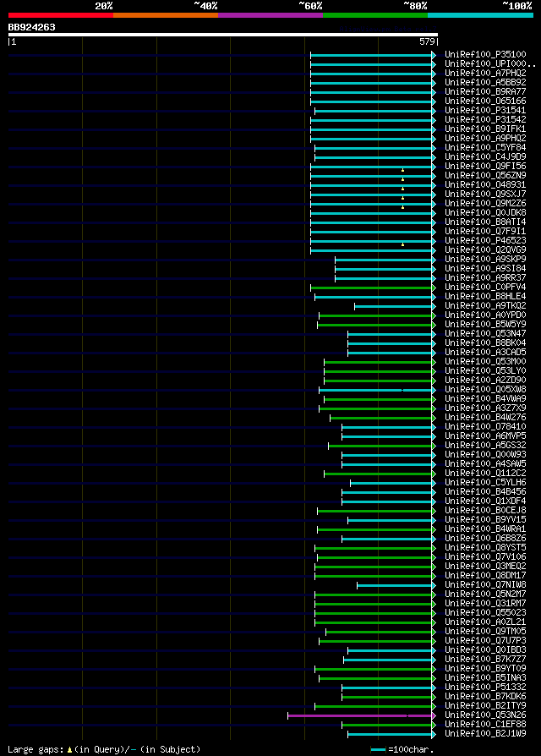Click the UniRef100_Q55023 label
The image size is (541, 756).
(x=485, y=613)
